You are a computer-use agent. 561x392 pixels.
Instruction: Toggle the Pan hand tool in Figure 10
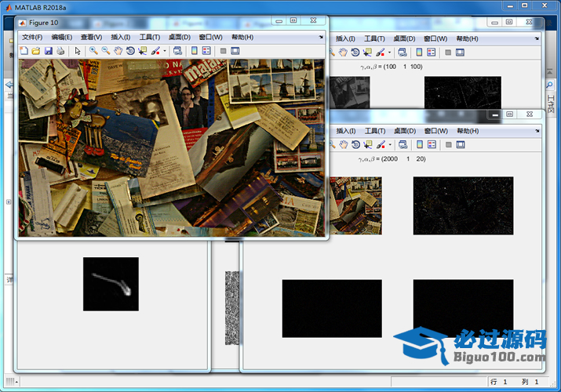point(118,51)
